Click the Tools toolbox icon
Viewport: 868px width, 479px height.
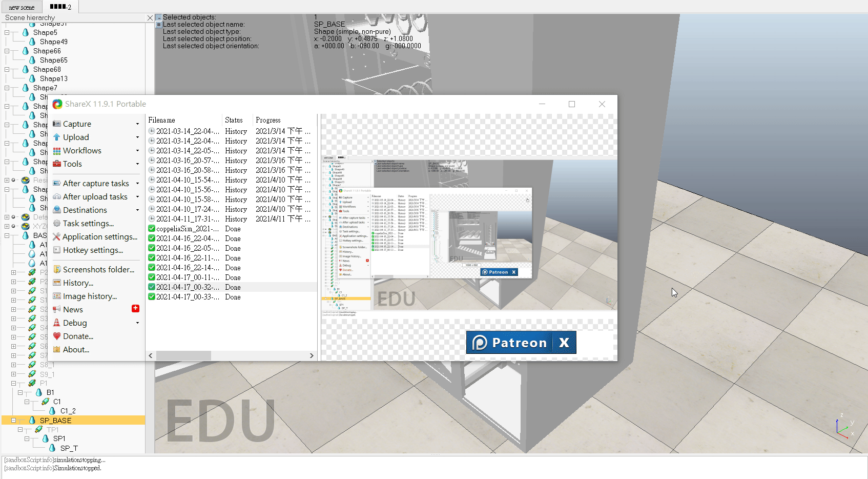(x=57, y=164)
